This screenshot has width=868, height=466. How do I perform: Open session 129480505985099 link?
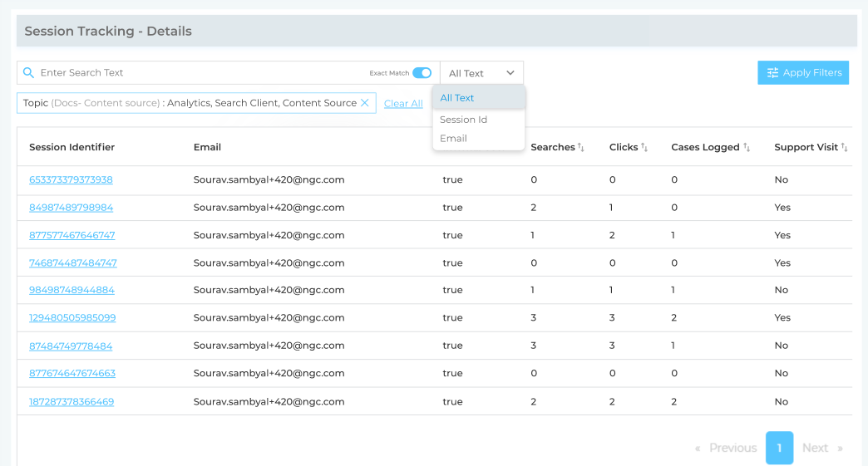(72, 318)
